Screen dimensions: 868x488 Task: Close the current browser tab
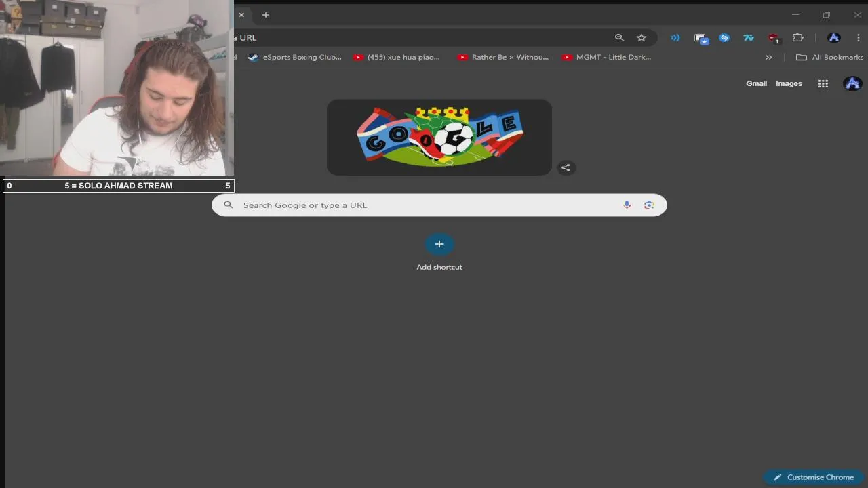241,15
